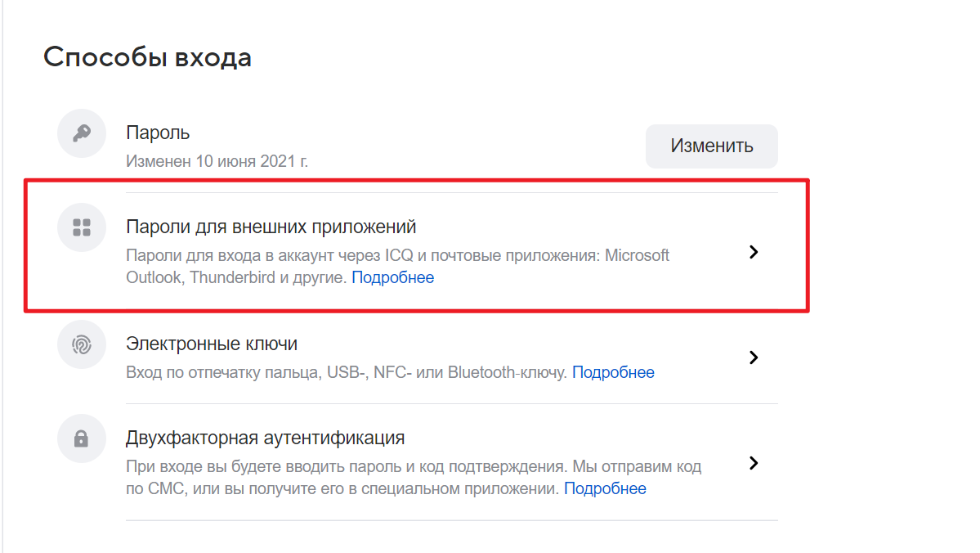
Task: Follow Подробнее link about SMS confirmation codes
Action: coord(605,488)
